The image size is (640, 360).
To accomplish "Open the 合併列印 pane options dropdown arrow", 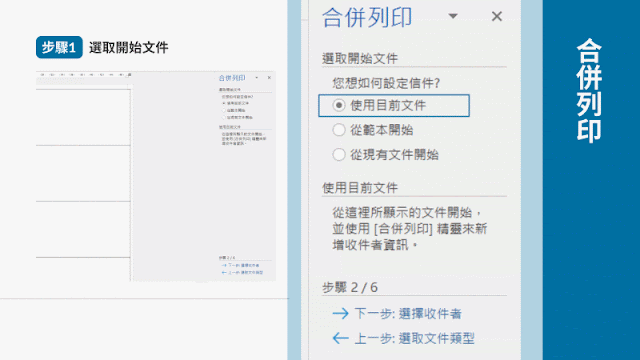I will (x=453, y=16).
